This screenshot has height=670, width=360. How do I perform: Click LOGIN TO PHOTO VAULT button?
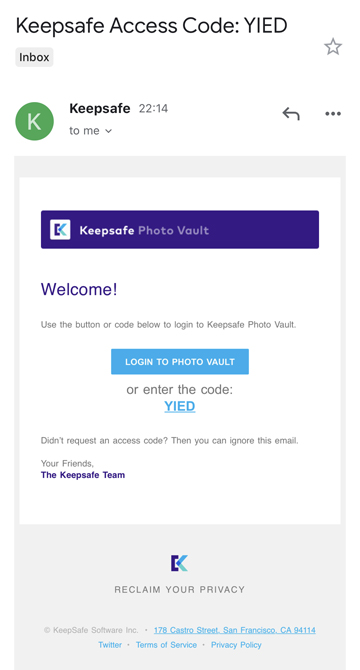click(x=180, y=362)
